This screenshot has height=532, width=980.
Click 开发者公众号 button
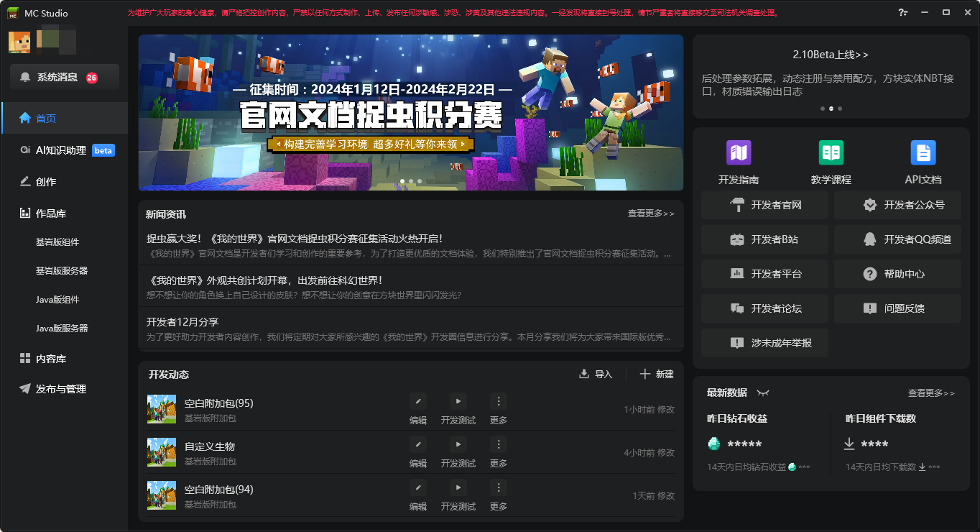point(898,205)
